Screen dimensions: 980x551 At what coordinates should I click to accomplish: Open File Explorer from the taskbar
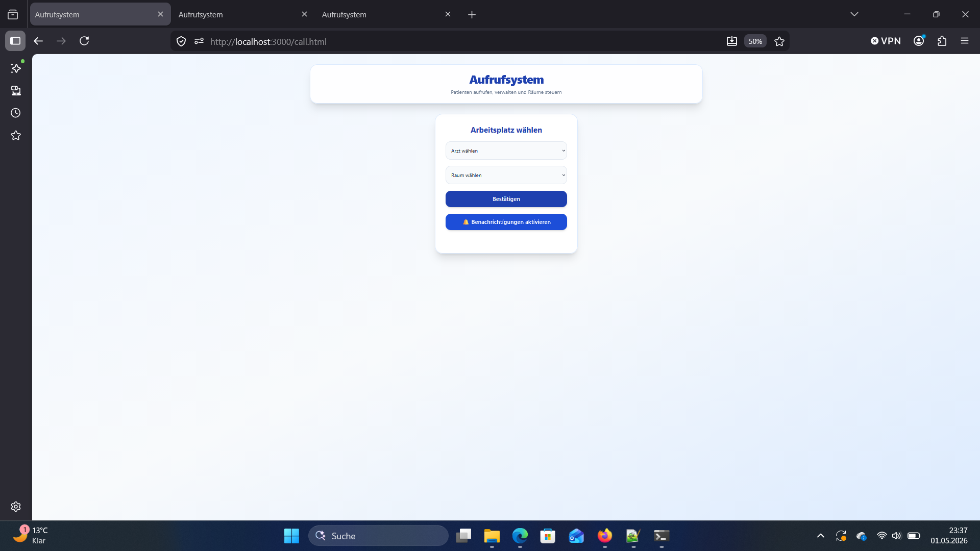492,536
